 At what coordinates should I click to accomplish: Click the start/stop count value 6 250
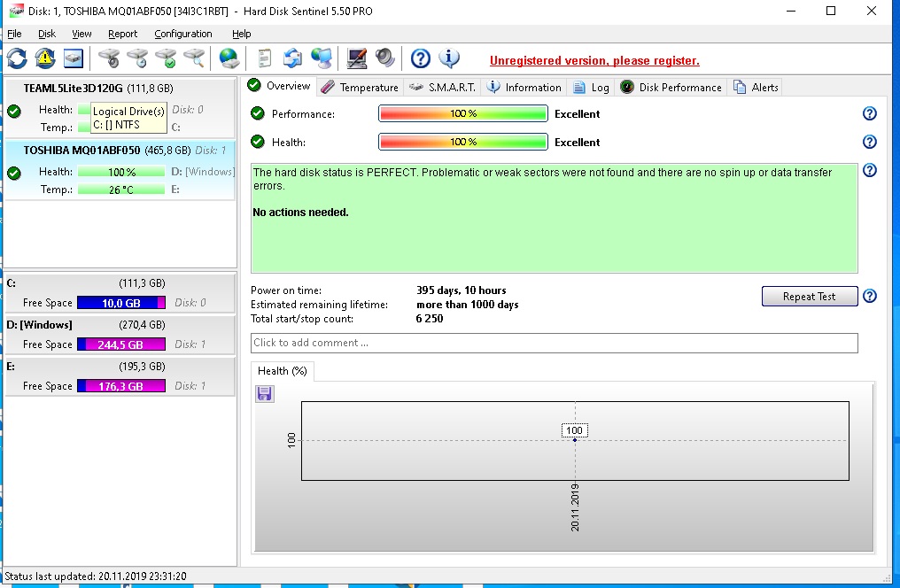tap(430, 319)
